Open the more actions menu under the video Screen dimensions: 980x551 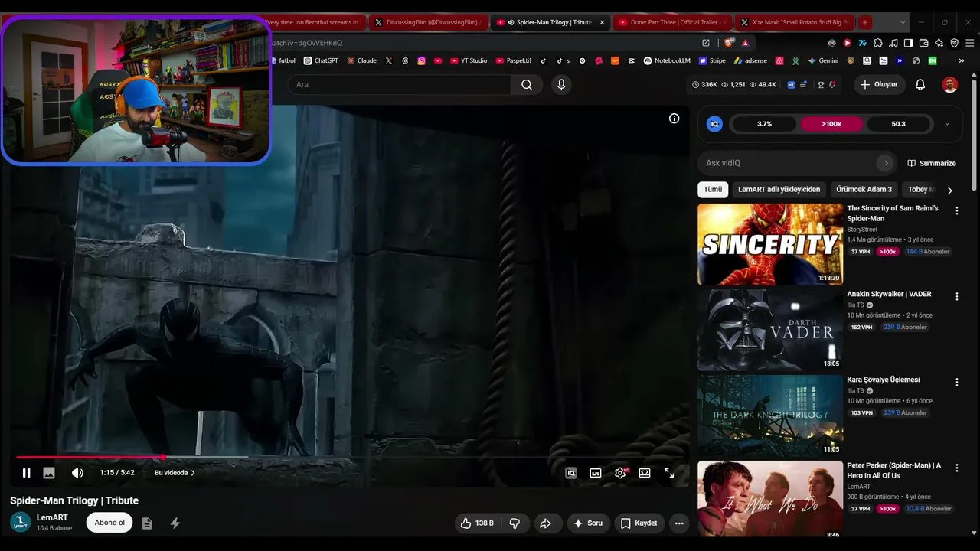[679, 523]
